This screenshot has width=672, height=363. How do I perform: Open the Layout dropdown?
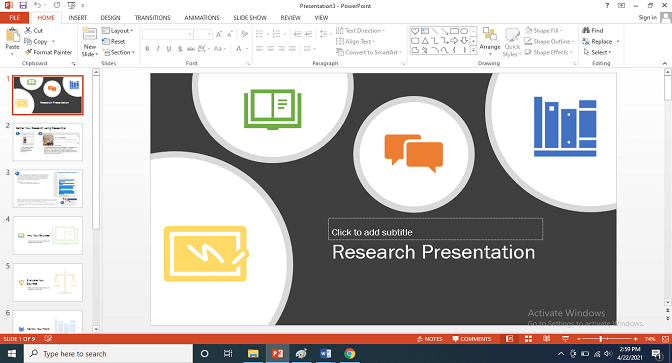[x=118, y=30]
